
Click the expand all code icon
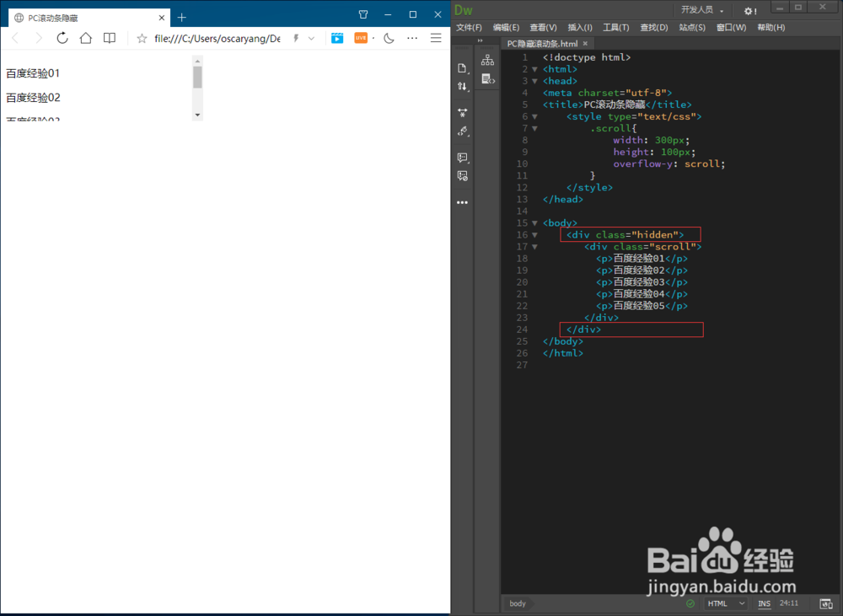click(462, 112)
